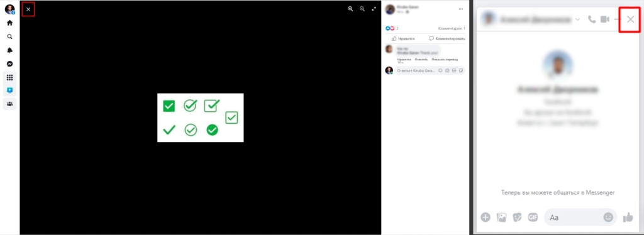Click post author's profile picture
Viewport: 644px width, 235px height.
click(390, 9)
